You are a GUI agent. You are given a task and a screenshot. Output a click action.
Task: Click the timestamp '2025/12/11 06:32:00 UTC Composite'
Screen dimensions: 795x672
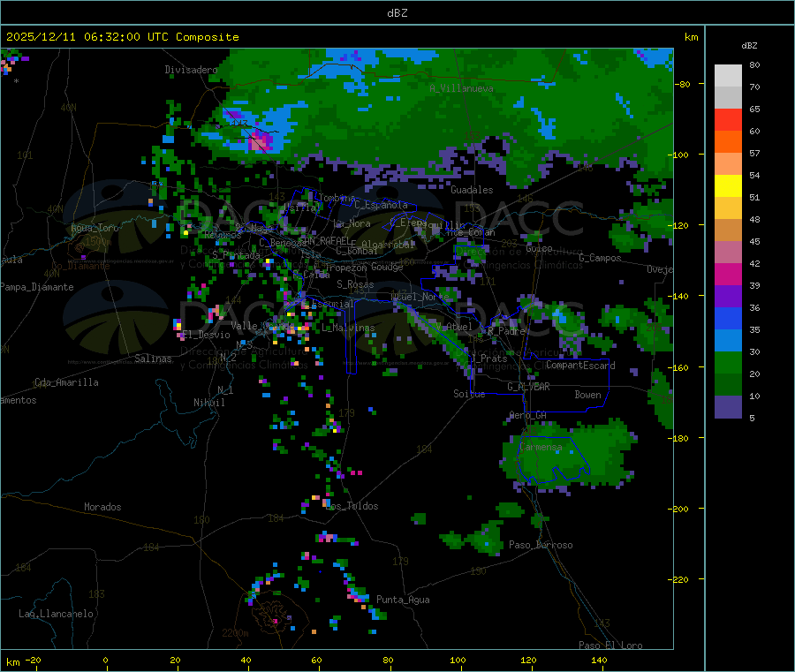click(122, 37)
